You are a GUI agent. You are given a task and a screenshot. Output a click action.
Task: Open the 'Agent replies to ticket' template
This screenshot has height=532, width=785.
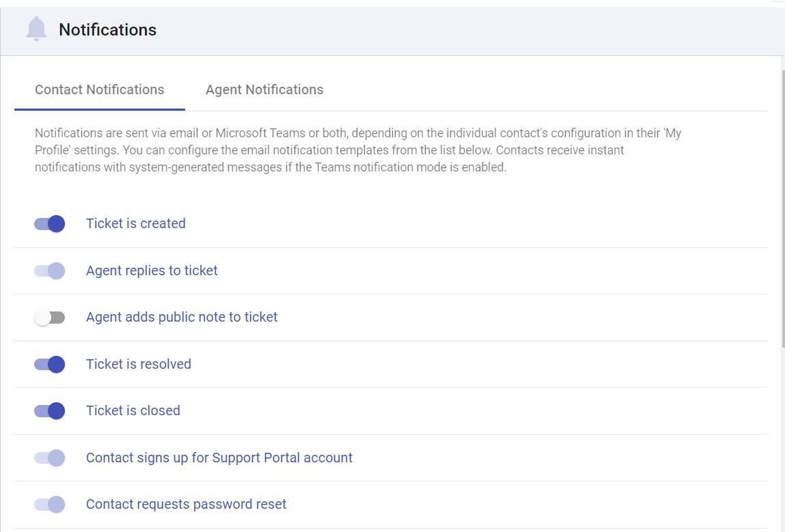pyautogui.click(x=152, y=270)
